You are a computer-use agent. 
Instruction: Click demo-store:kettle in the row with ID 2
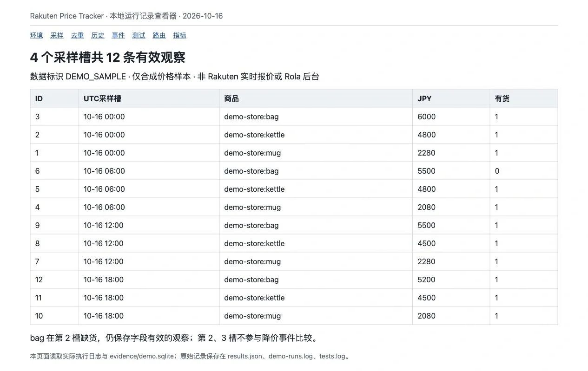pos(254,135)
